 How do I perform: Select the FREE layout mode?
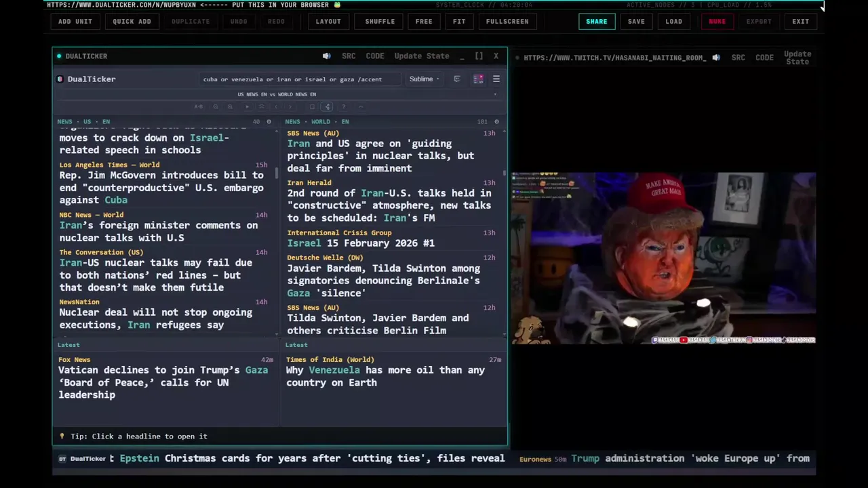(424, 21)
